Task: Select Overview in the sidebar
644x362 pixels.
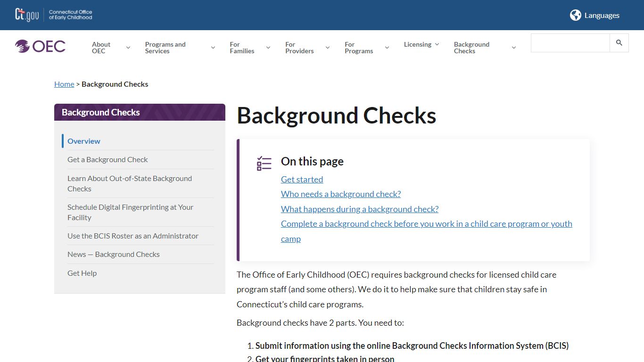Action: pos(84,141)
